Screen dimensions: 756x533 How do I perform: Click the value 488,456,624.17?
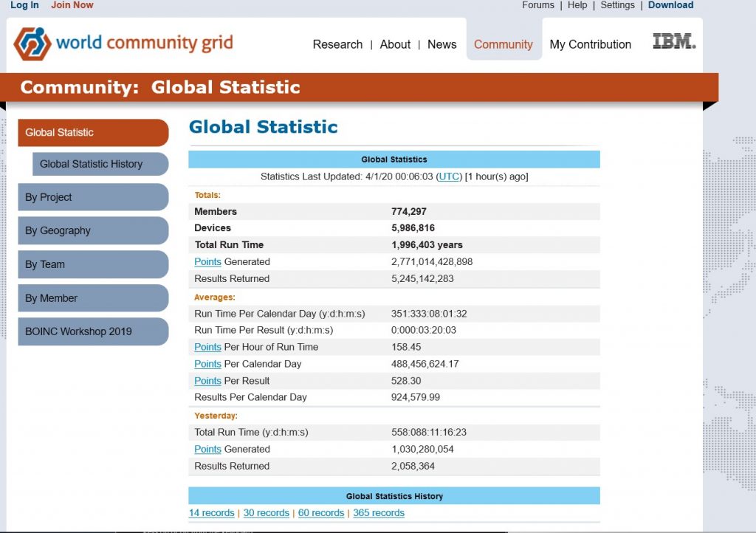(x=425, y=364)
